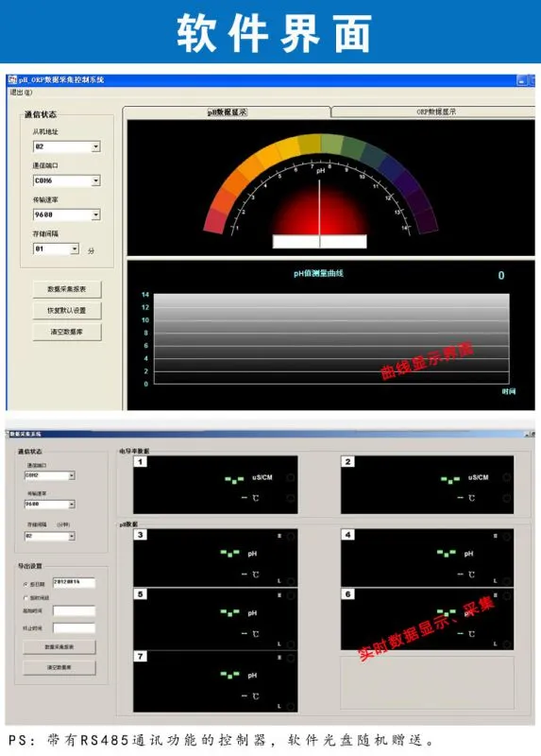541x756 pixels.
Task: Click channel 3 L alarm lamp
Action: [x=291, y=581]
